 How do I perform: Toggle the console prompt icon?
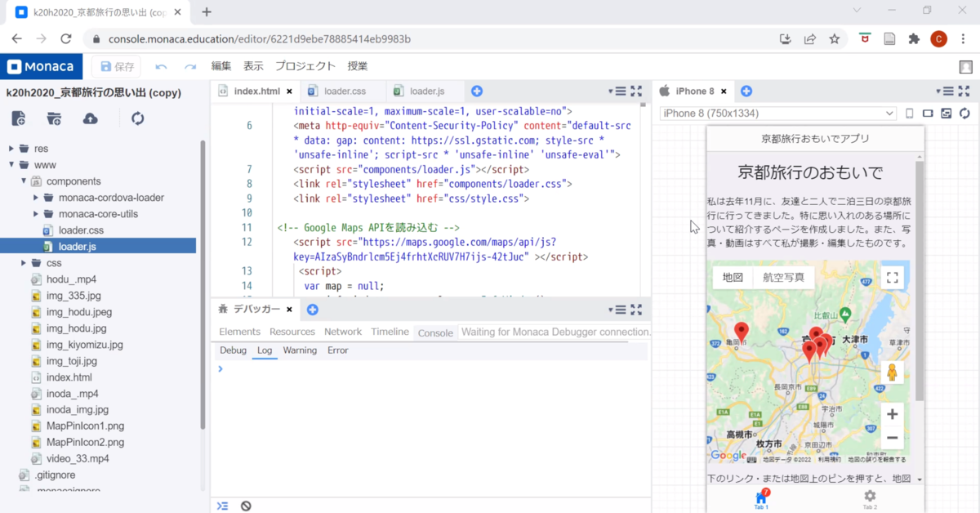pyautogui.click(x=222, y=506)
